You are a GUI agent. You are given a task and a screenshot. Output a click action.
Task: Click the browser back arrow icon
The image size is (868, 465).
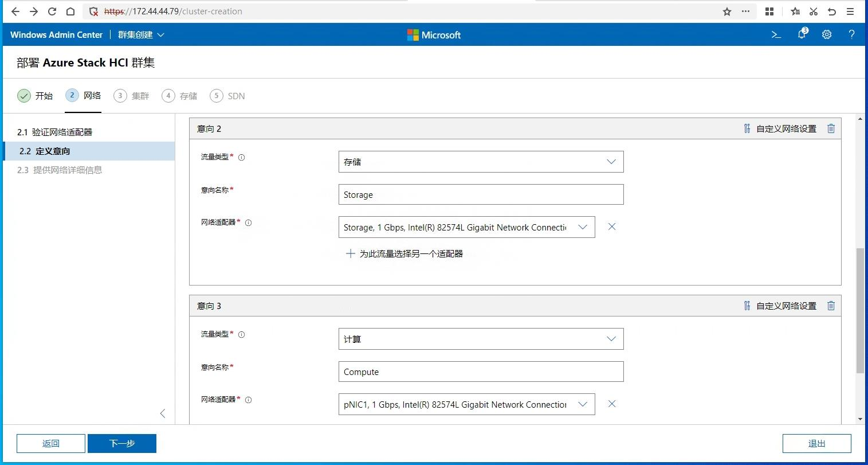coord(15,11)
